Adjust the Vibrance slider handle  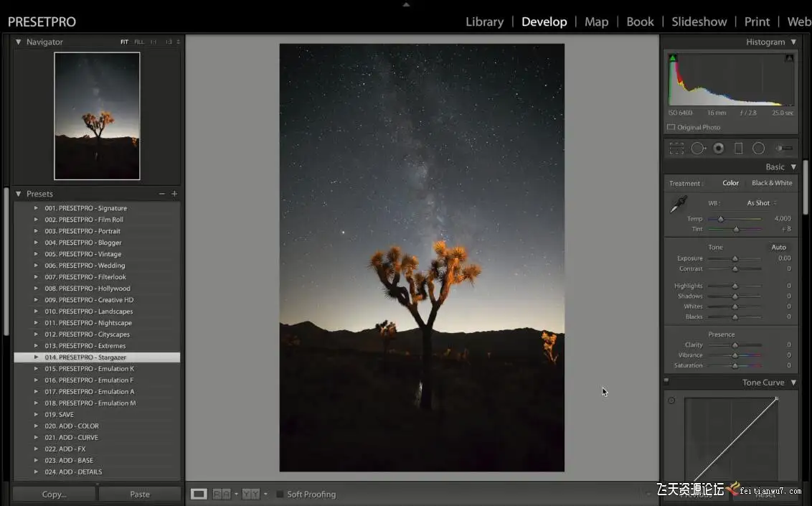pyautogui.click(x=735, y=355)
